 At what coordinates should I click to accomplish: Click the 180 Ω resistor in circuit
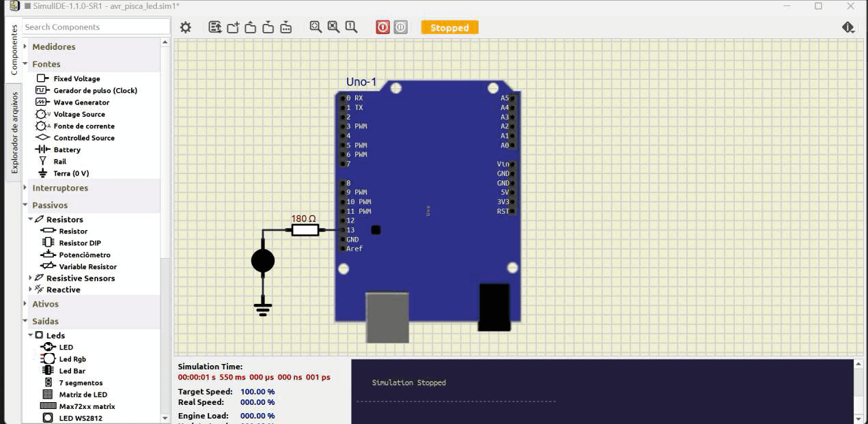tap(305, 230)
